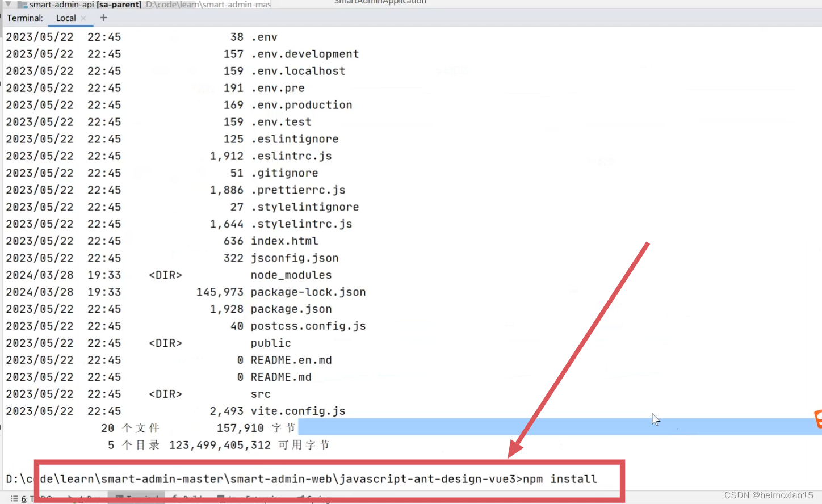Click the .env.production file listing

301,105
